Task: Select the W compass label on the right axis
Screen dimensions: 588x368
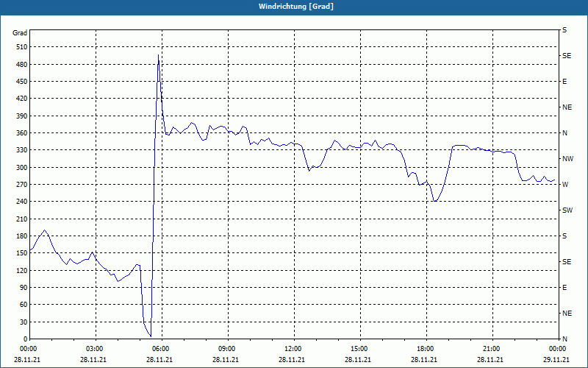Action: click(x=565, y=185)
